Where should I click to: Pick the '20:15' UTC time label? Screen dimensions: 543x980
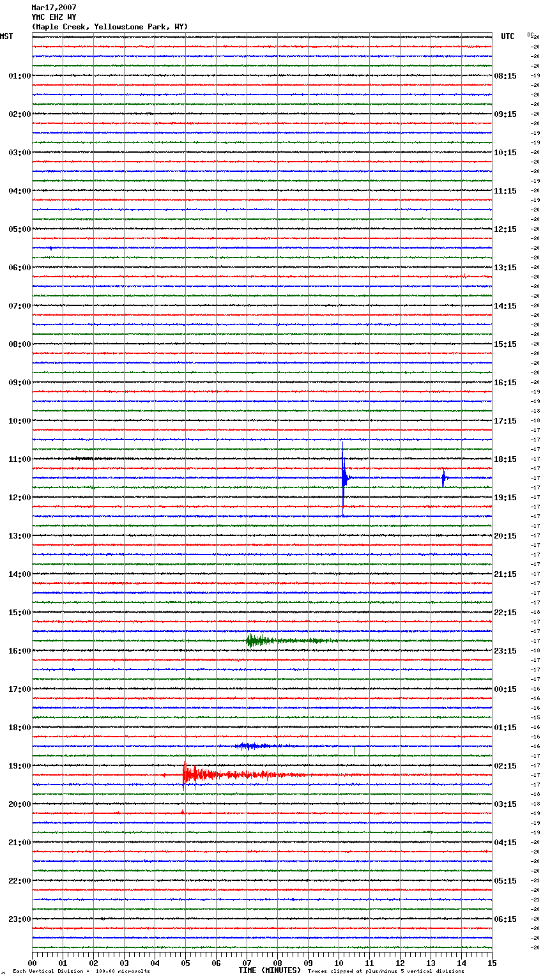(x=505, y=536)
